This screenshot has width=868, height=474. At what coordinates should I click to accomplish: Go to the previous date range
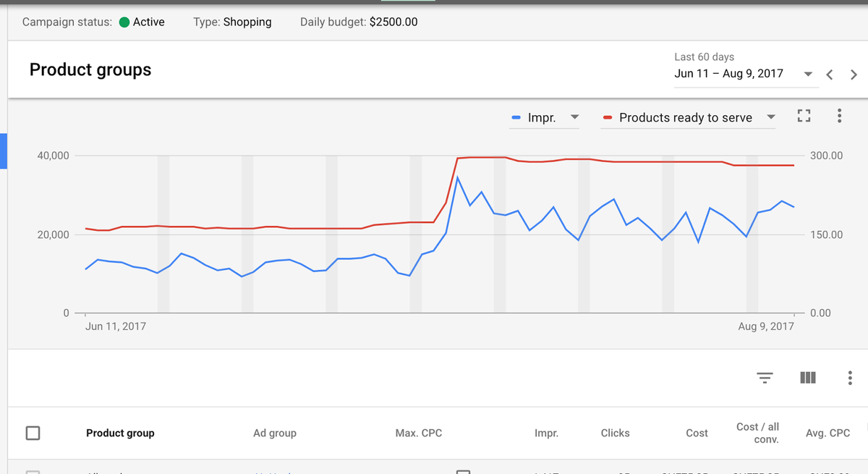tap(830, 75)
